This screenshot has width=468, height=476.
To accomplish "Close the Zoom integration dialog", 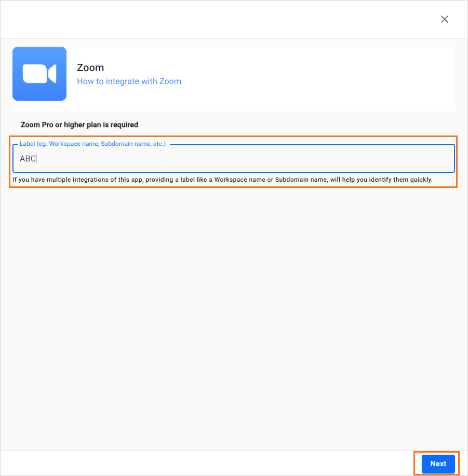I will pos(444,19).
